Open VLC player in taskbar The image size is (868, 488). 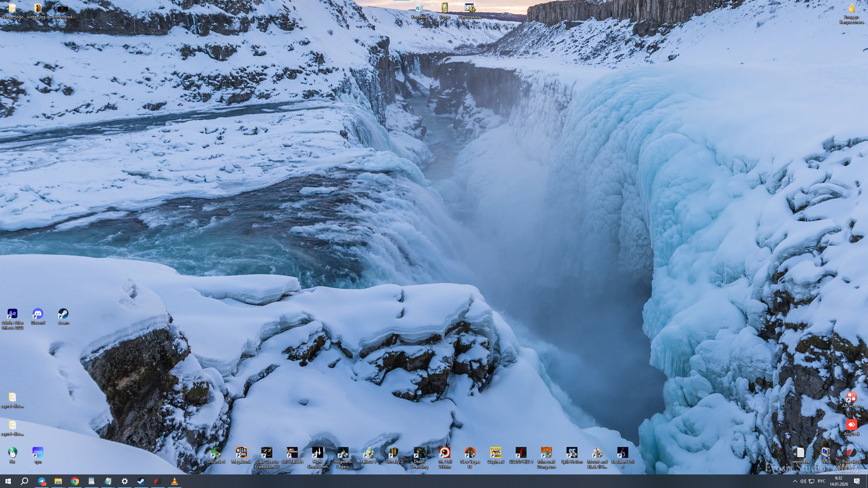[174, 481]
